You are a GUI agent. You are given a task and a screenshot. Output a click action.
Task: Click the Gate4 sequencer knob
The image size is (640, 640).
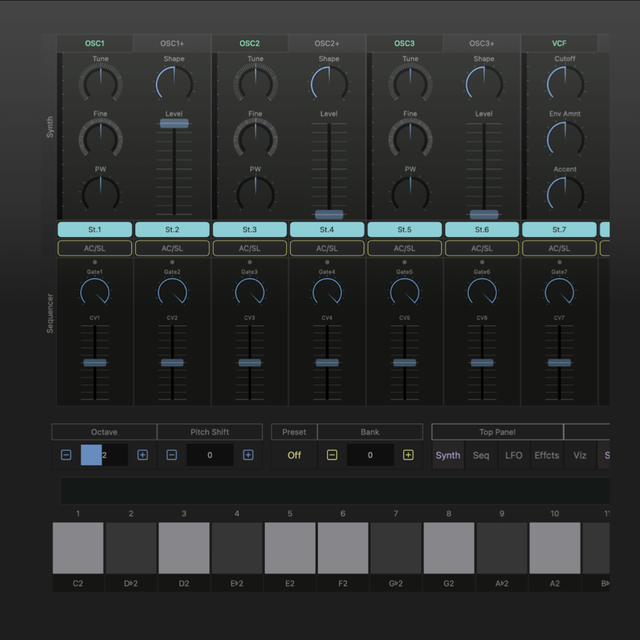pyautogui.click(x=327, y=293)
